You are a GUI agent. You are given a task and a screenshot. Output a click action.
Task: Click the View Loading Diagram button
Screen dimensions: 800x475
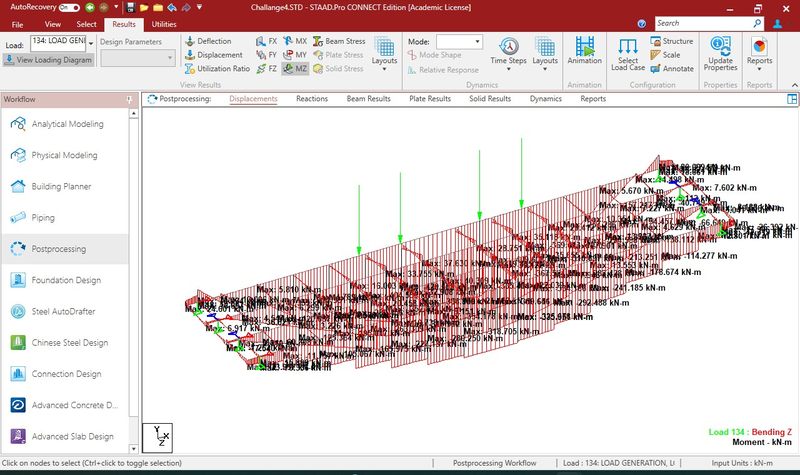[x=49, y=60]
